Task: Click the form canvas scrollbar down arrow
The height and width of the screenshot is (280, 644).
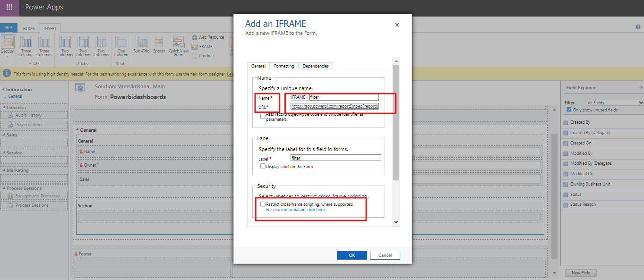Action: (555, 273)
